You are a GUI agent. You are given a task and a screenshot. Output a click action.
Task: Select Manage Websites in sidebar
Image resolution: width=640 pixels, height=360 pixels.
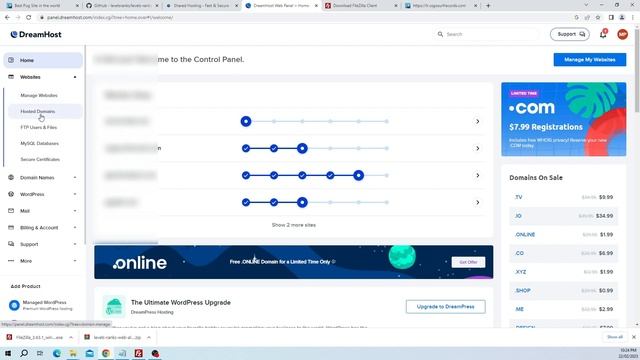click(x=39, y=96)
